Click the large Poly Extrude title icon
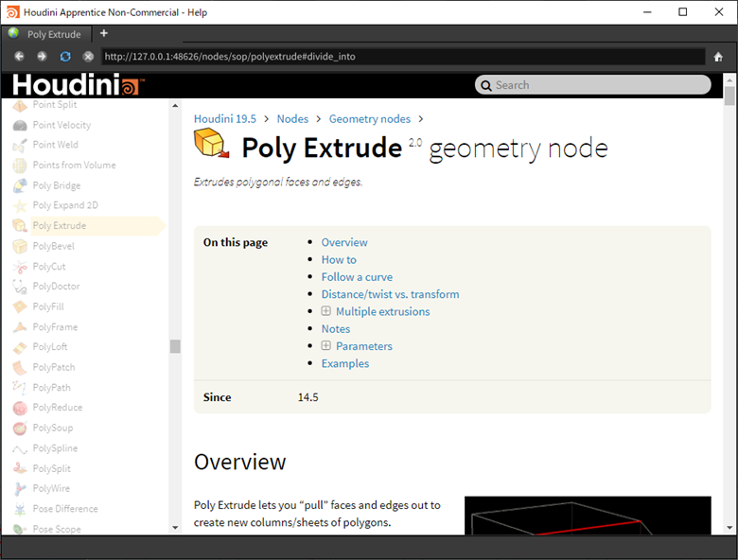Image resolution: width=738 pixels, height=560 pixels. coord(211,144)
